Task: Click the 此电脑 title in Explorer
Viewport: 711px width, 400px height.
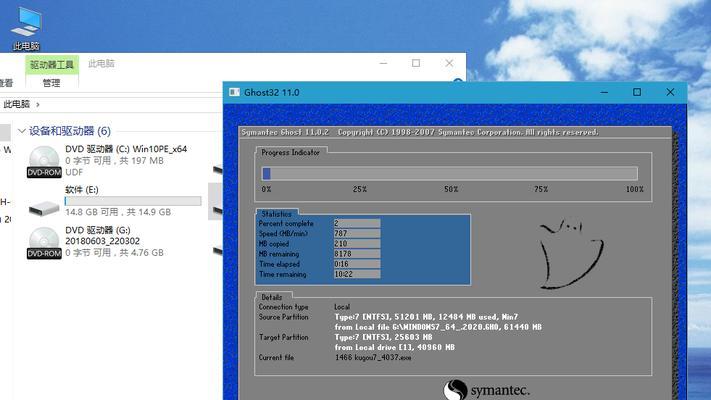Action: [101, 63]
